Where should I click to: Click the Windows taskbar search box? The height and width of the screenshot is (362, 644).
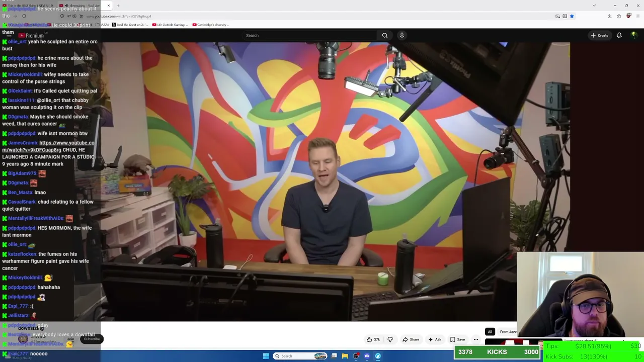pyautogui.click(x=300, y=356)
